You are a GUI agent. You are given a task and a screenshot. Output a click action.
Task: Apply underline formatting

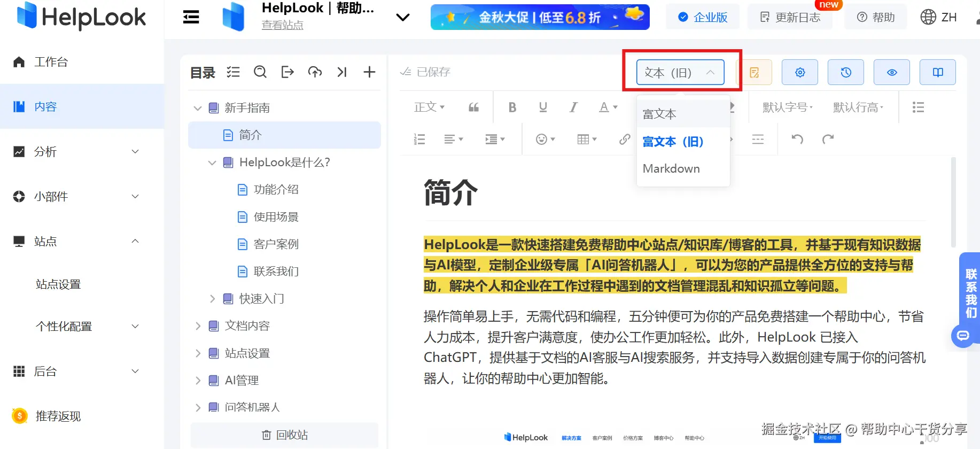point(543,107)
